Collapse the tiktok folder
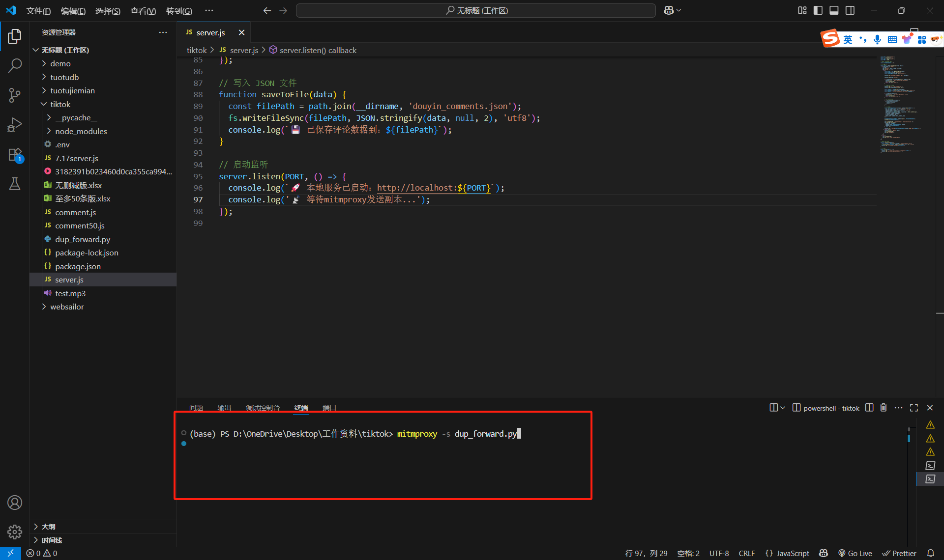The height and width of the screenshot is (560, 944). pyautogui.click(x=103, y=104)
